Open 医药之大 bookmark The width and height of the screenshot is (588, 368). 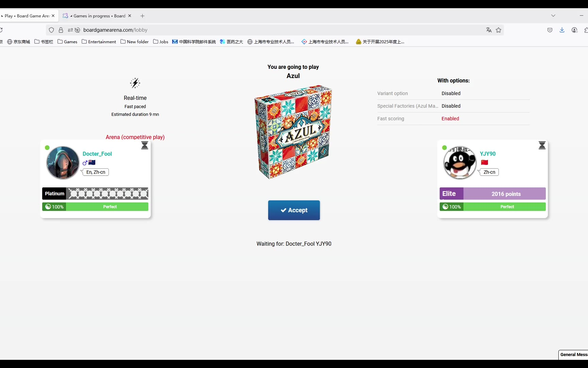tap(231, 42)
